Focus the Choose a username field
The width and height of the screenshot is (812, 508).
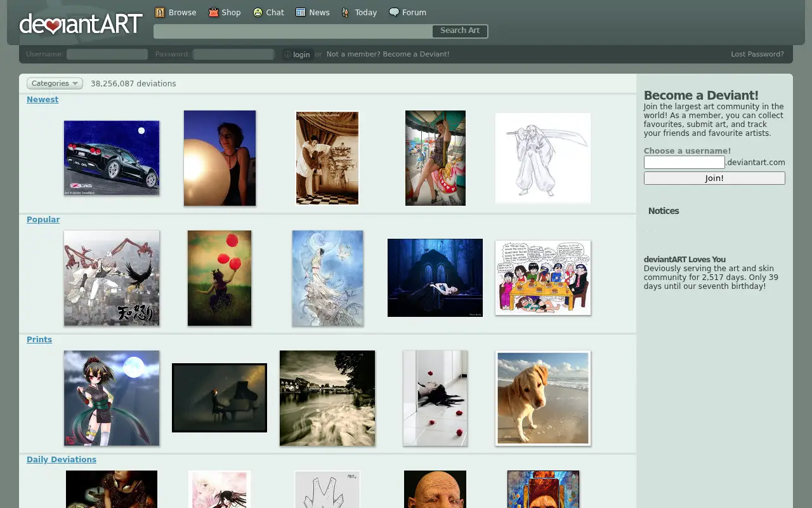pos(684,163)
